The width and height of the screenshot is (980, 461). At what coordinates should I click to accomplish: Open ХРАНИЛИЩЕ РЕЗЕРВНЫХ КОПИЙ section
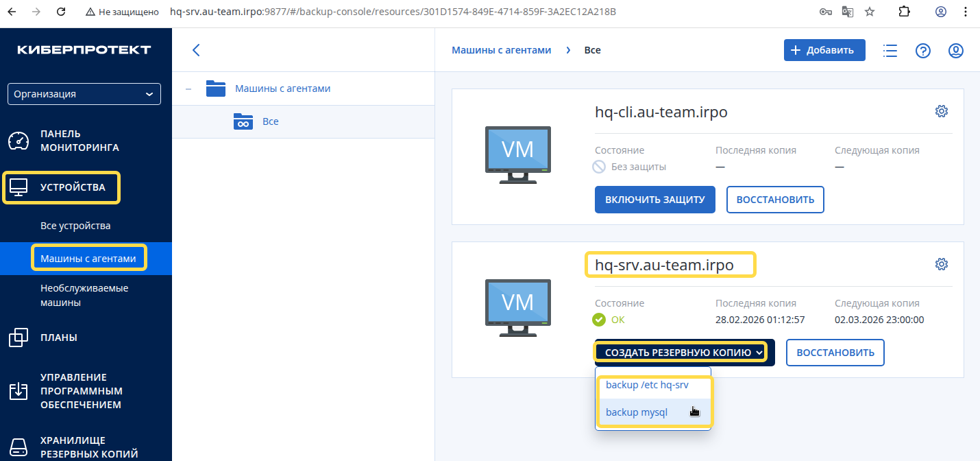[x=89, y=447]
